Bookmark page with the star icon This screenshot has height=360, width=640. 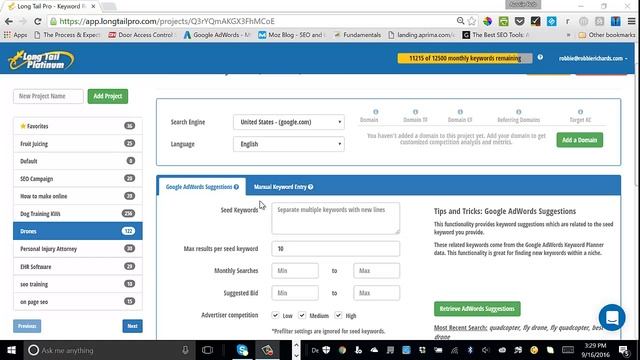click(472, 21)
